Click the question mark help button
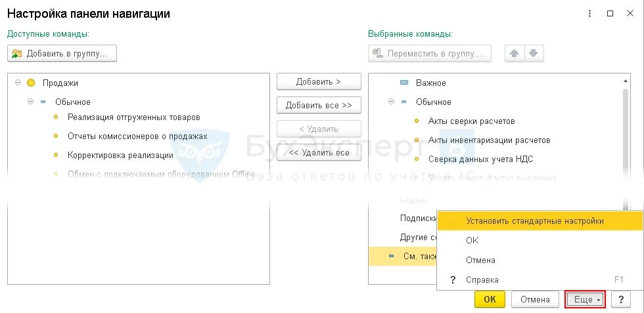644x313 pixels. point(620,300)
